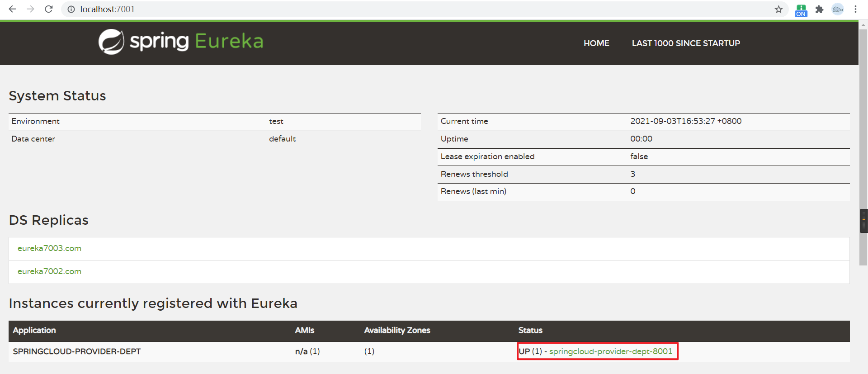Screen dimensions: 868x374
Task: Open the Extensions puzzle icon
Action: point(819,9)
